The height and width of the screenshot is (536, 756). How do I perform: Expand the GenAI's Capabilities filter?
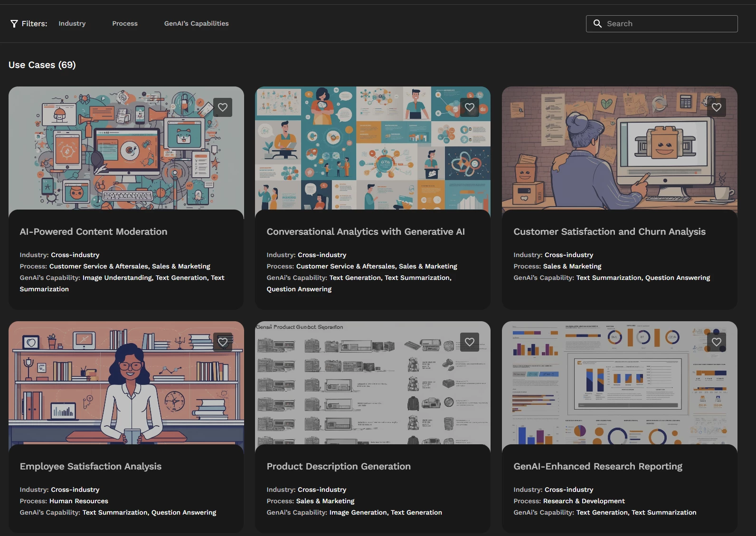(196, 24)
